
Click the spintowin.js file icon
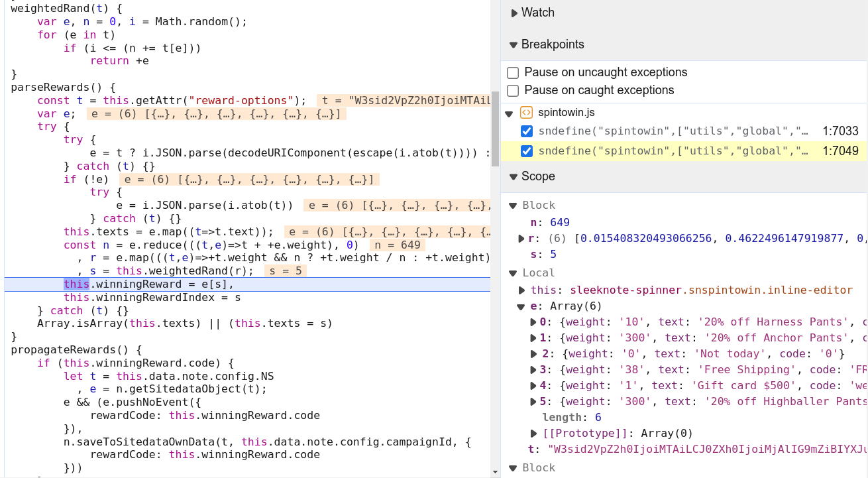point(527,113)
